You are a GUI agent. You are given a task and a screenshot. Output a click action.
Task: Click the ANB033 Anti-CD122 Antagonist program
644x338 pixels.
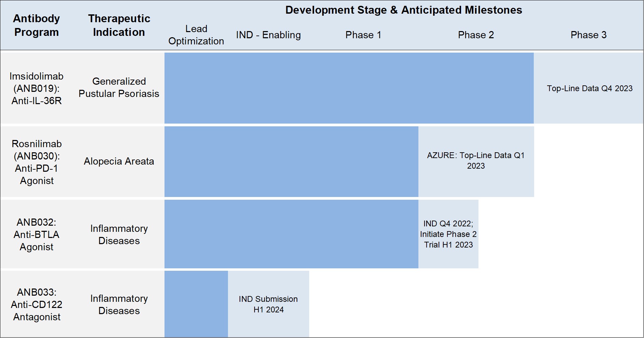click(37, 305)
